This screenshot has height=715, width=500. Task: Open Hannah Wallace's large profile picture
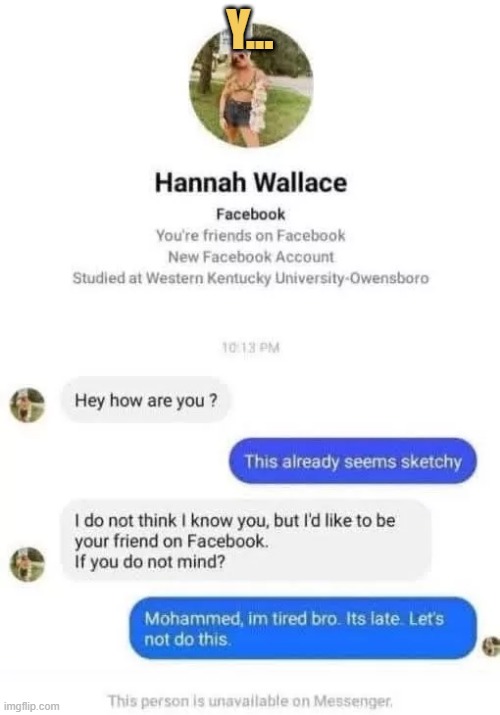pyautogui.click(x=251, y=85)
